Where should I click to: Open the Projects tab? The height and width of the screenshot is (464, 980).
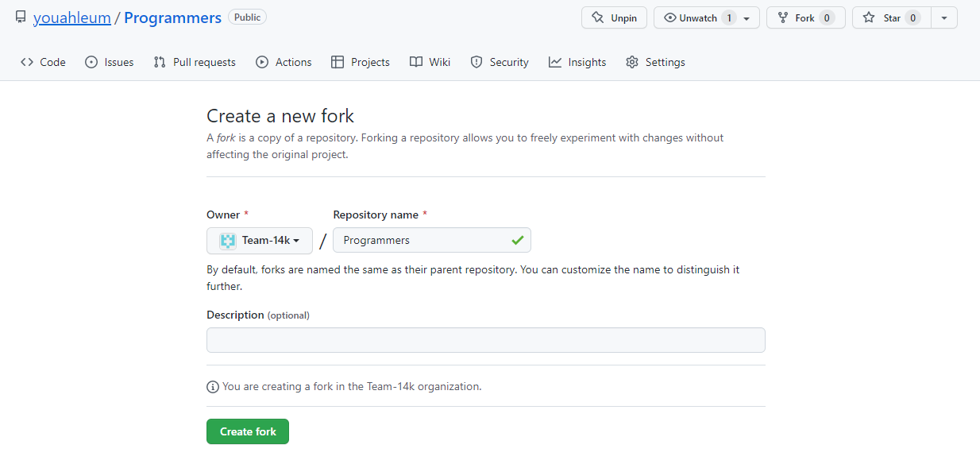tap(361, 62)
